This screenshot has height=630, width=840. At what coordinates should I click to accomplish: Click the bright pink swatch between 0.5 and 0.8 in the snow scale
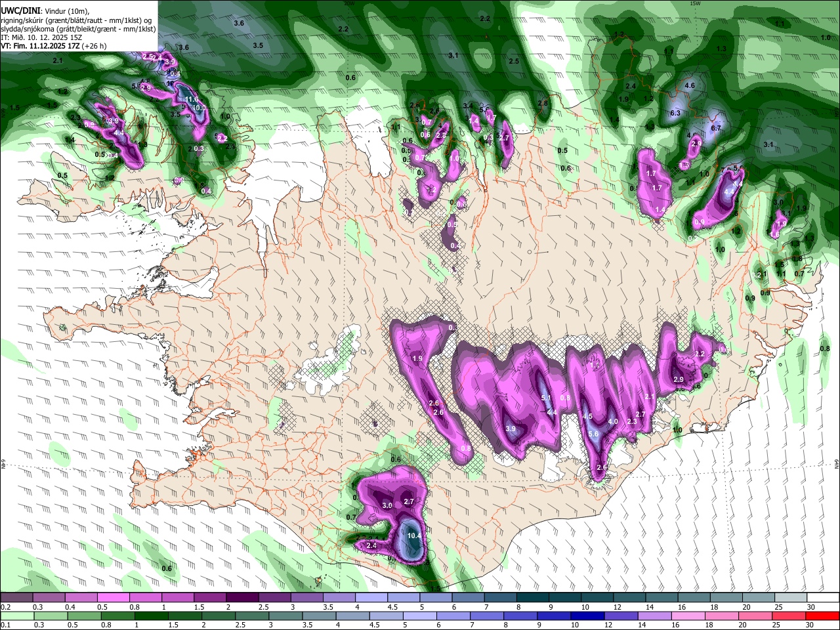point(114,598)
